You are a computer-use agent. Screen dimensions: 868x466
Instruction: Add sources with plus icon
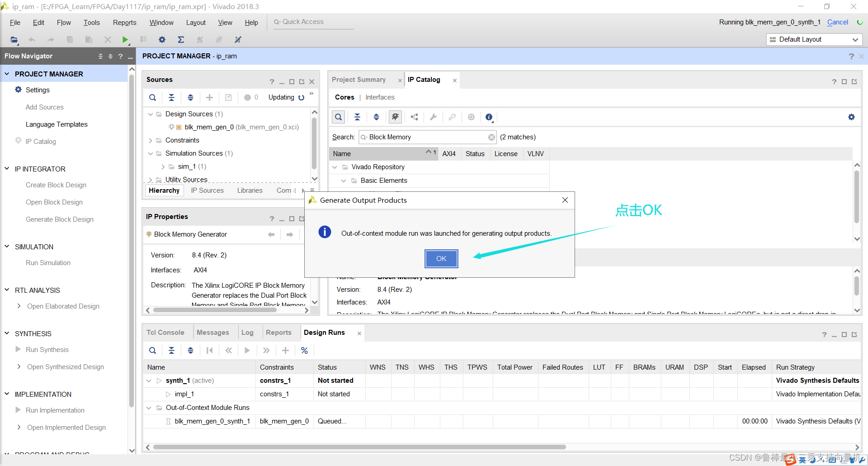coord(210,97)
